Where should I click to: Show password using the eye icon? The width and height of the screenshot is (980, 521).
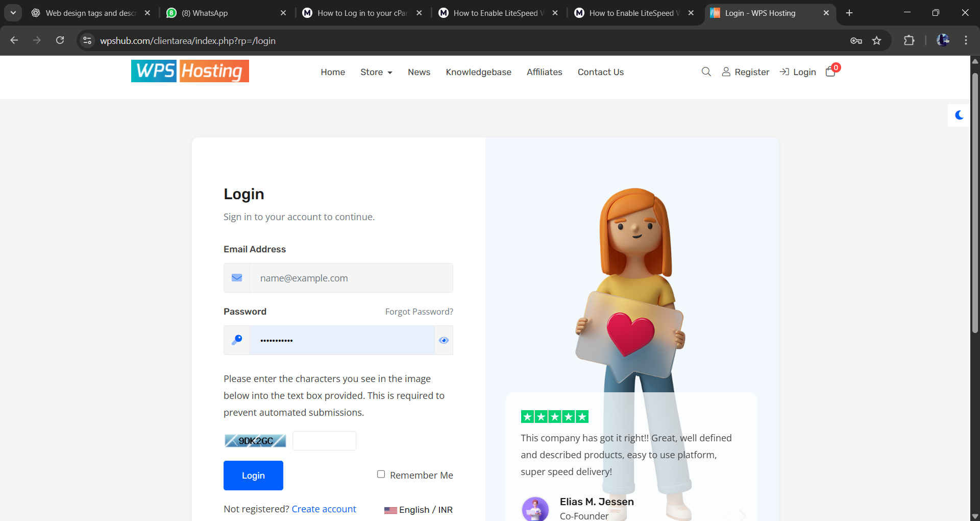444,340
